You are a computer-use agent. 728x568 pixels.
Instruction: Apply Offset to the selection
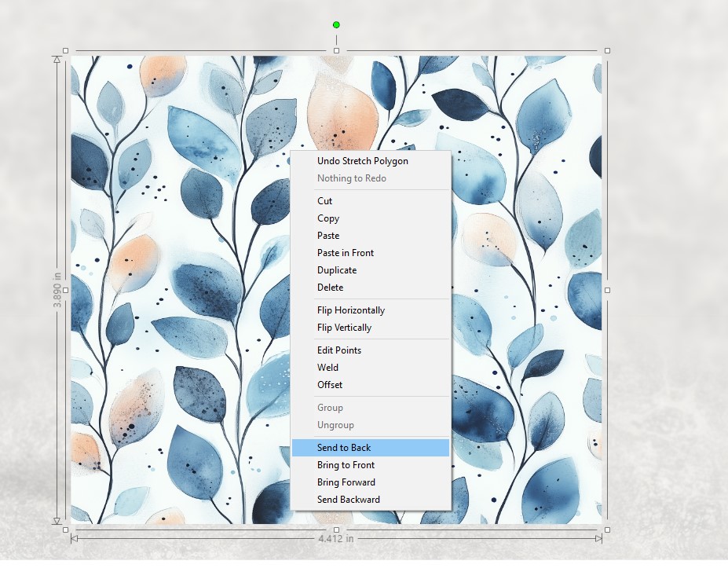(x=329, y=385)
